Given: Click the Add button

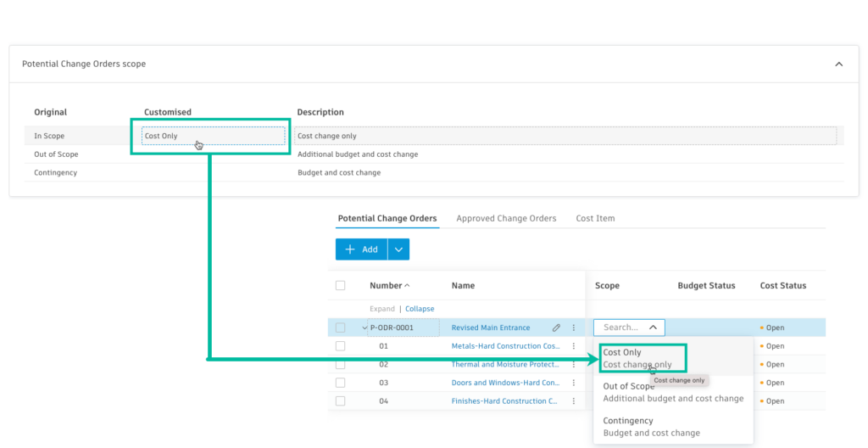Looking at the screenshot, I should coord(361,249).
